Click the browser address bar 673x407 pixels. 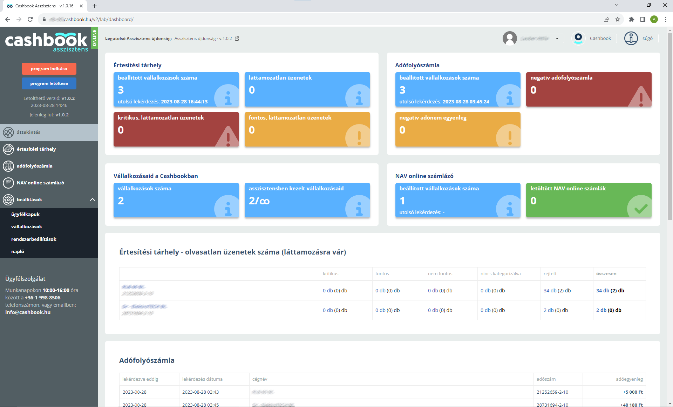click(x=300, y=19)
